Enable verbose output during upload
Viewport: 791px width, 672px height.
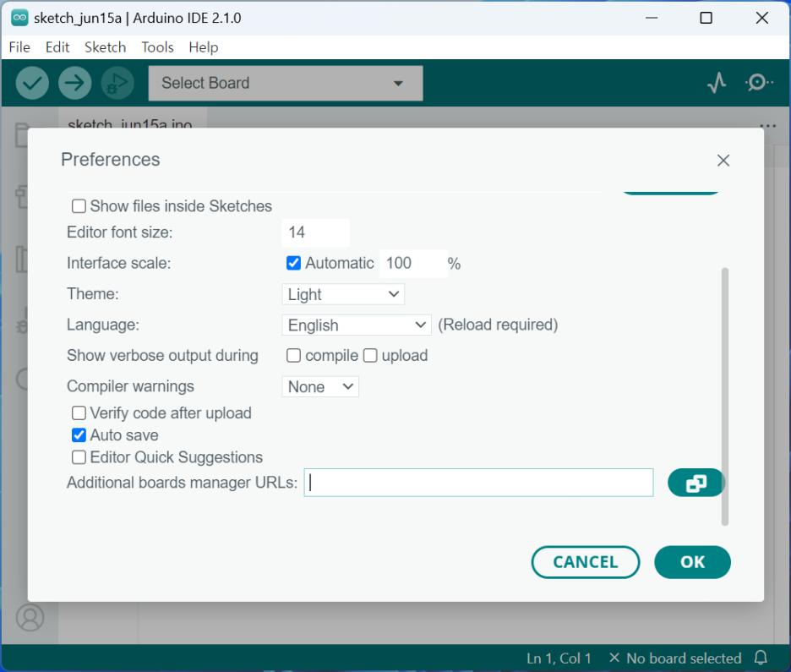(370, 356)
